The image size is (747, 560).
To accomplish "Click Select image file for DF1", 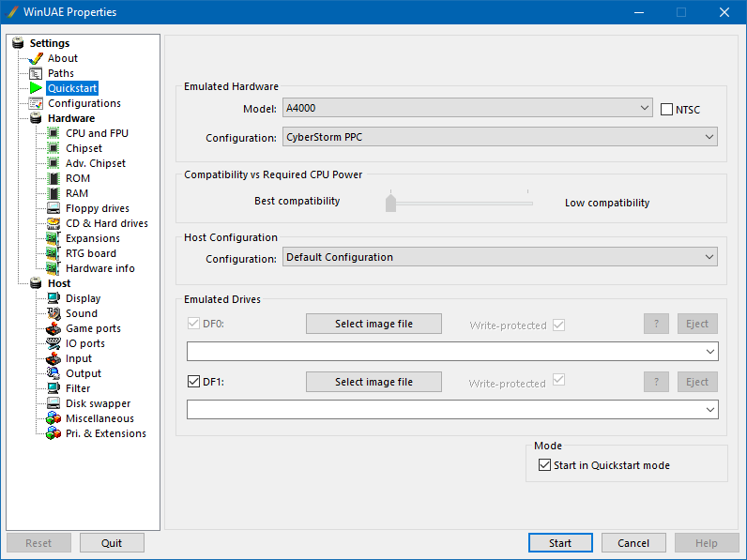I will (373, 382).
